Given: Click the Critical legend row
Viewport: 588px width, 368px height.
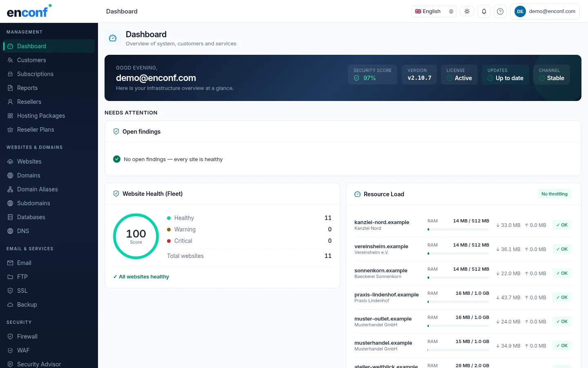Looking at the screenshot, I should point(249,241).
